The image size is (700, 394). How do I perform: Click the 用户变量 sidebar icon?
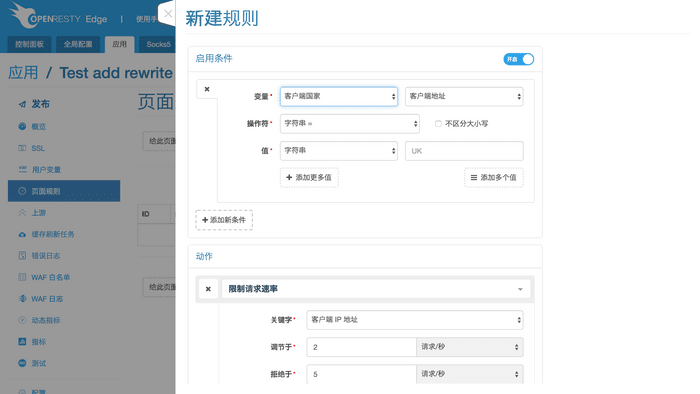(x=22, y=169)
